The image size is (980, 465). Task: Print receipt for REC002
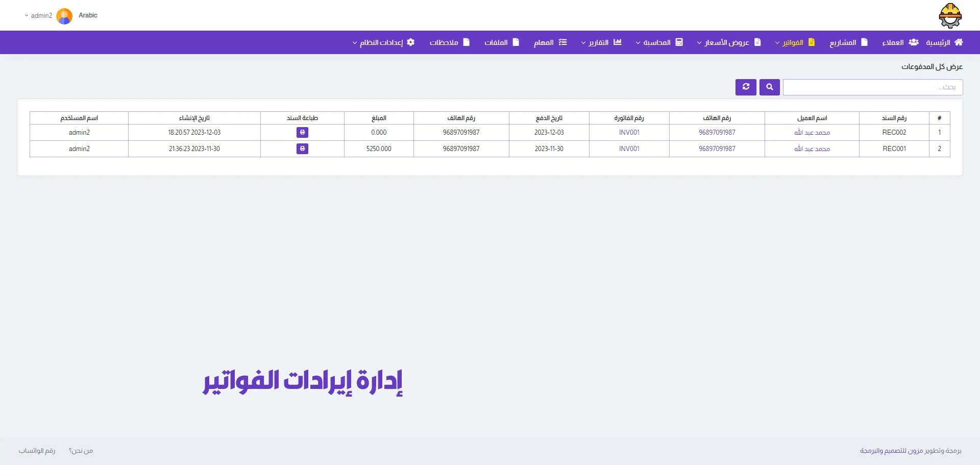(302, 133)
